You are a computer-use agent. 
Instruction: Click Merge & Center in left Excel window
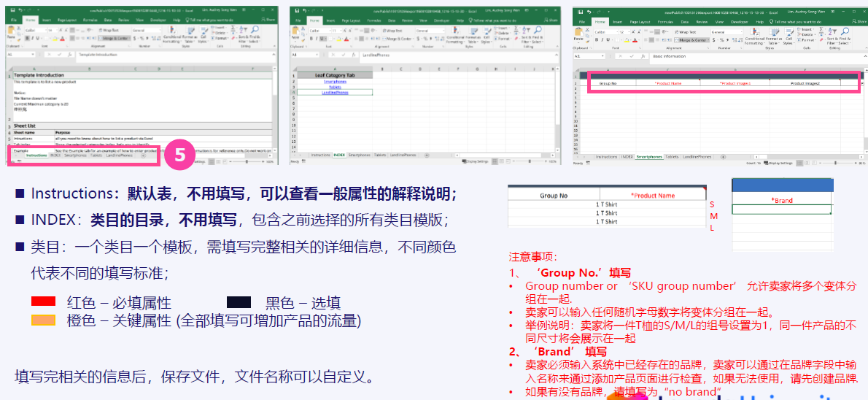point(114,38)
